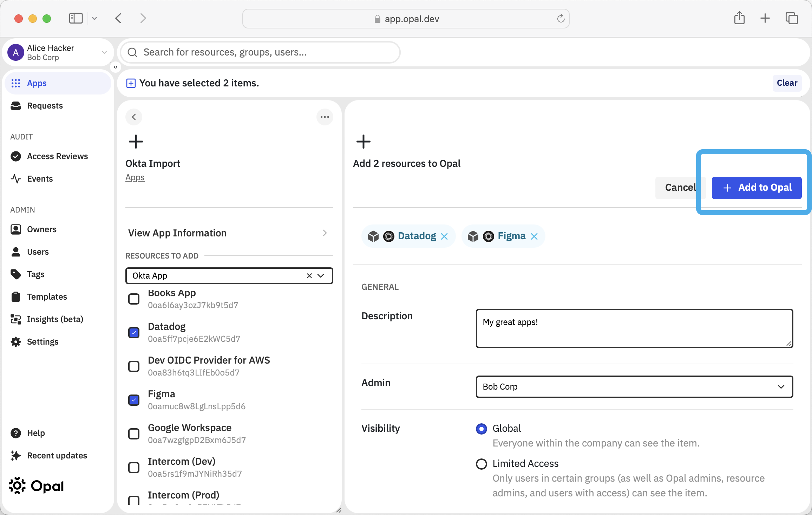Viewport: 812px width, 515px height.
Task: Open the Apps section in sidebar
Action: (x=58, y=83)
